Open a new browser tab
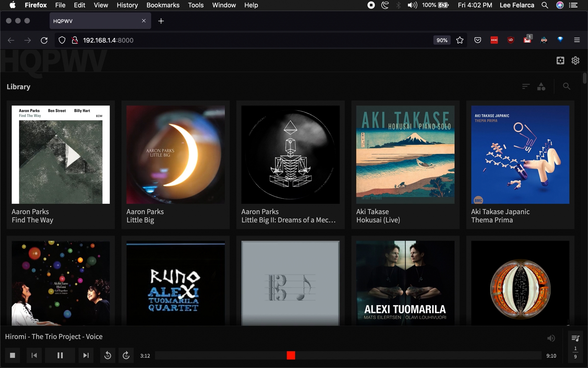The image size is (588, 368). (x=161, y=21)
